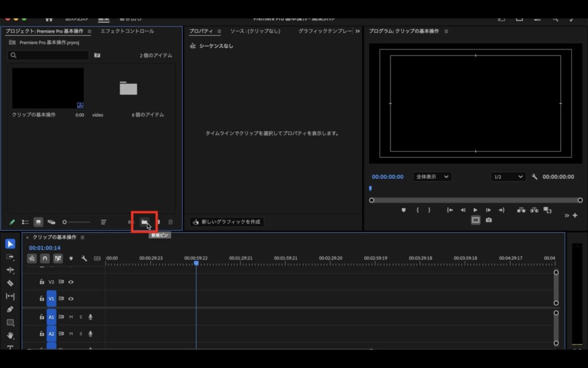
Task: Switch Project panel to freeform view
Action: pos(51,222)
